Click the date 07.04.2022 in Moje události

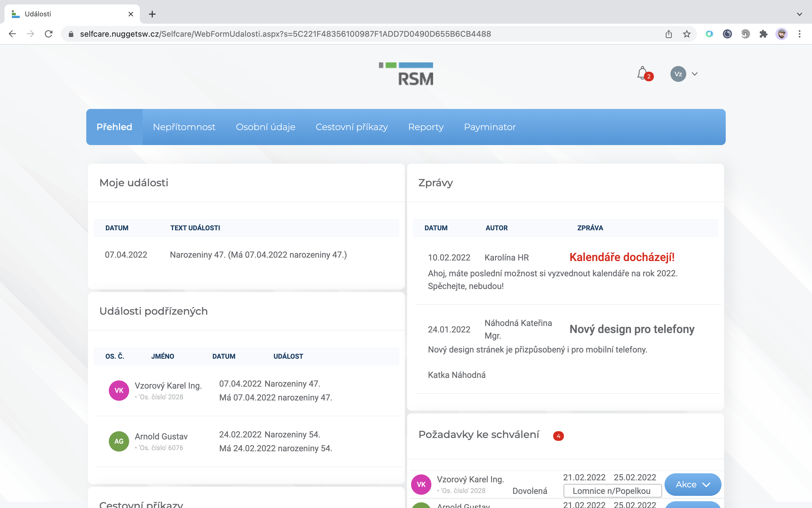(x=126, y=255)
